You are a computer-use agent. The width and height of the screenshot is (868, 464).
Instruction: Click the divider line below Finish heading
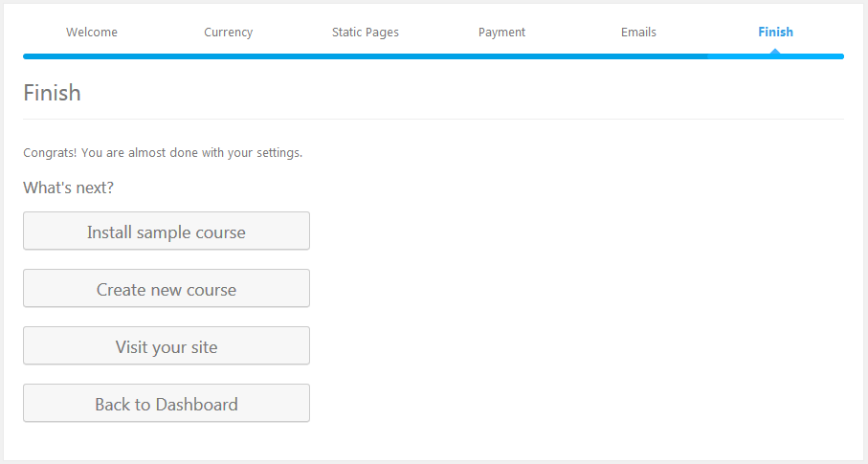coord(433,120)
